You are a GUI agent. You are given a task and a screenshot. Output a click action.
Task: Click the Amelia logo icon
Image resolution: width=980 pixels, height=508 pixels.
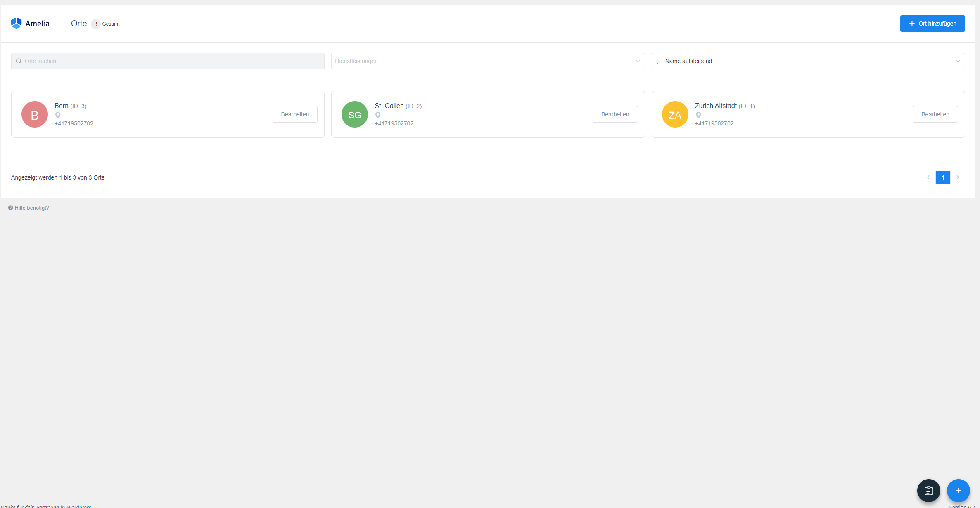pyautogui.click(x=16, y=24)
